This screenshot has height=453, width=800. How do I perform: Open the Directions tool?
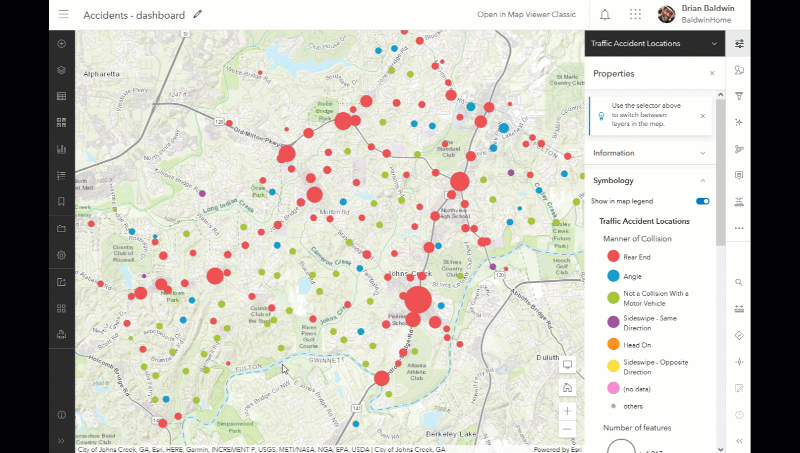pyautogui.click(x=739, y=335)
